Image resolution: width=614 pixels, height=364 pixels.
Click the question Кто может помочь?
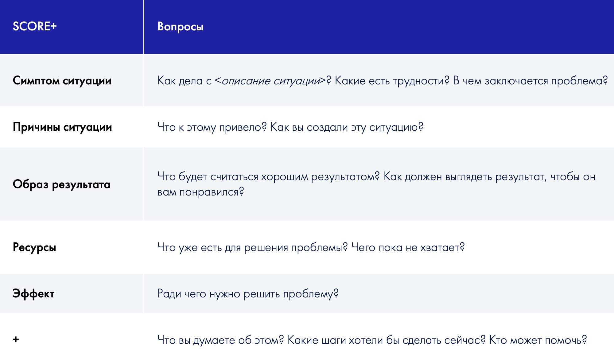(538, 340)
